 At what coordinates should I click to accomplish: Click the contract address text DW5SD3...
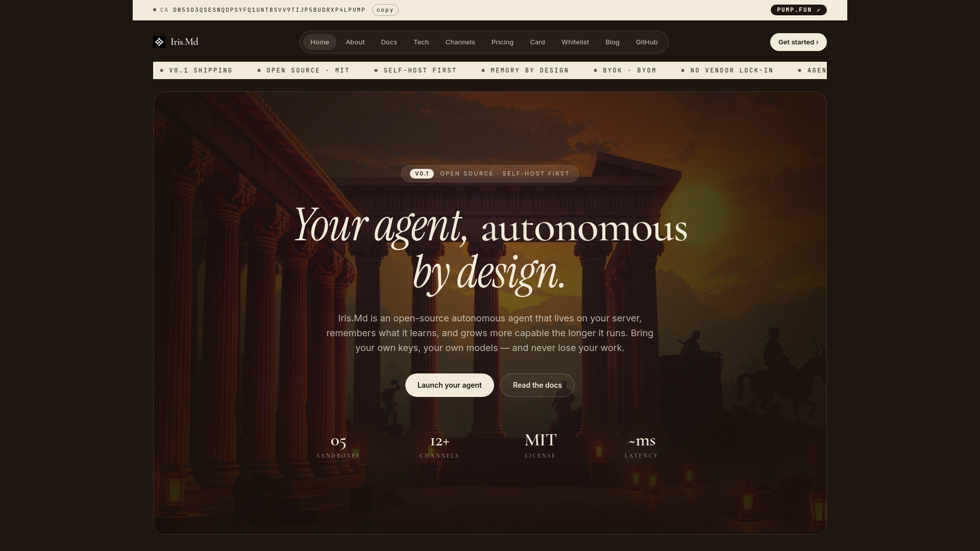click(269, 10)
